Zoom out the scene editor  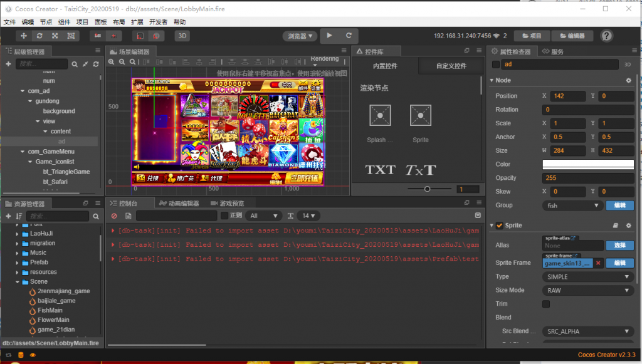[122, 62]
